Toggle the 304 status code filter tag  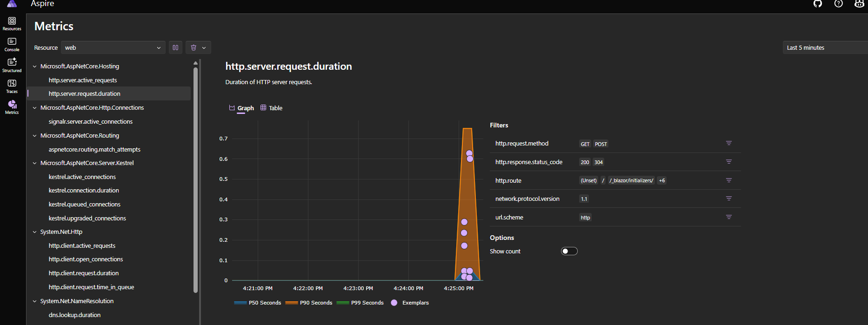point(599,162)
